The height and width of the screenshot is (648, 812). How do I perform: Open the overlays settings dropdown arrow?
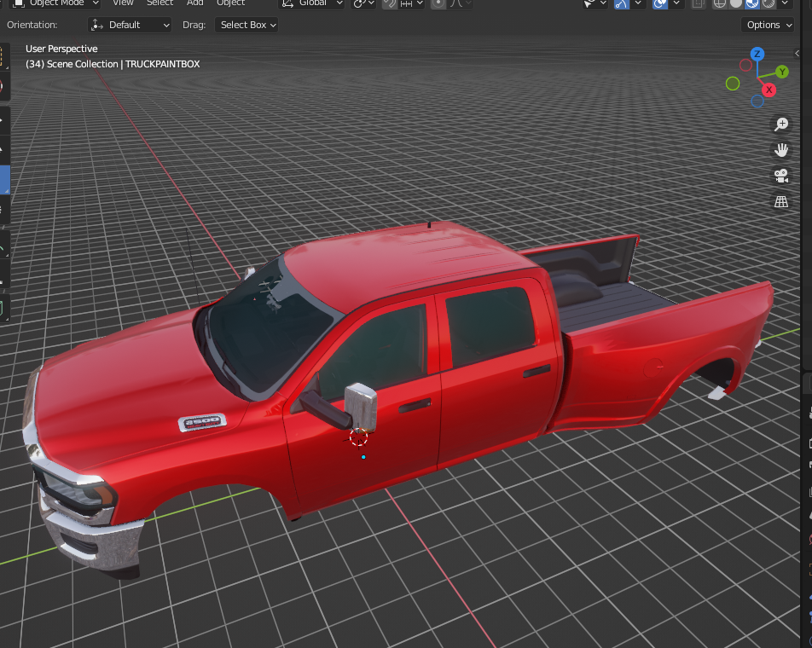(676, 3)
